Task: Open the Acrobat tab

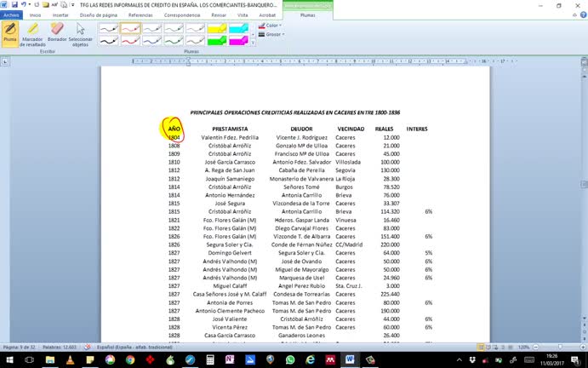Action: (267, 15)
